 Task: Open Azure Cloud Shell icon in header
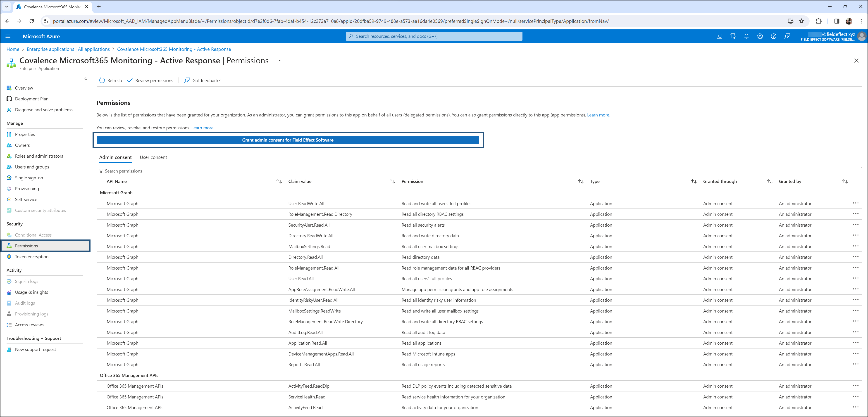pos(719,36)
